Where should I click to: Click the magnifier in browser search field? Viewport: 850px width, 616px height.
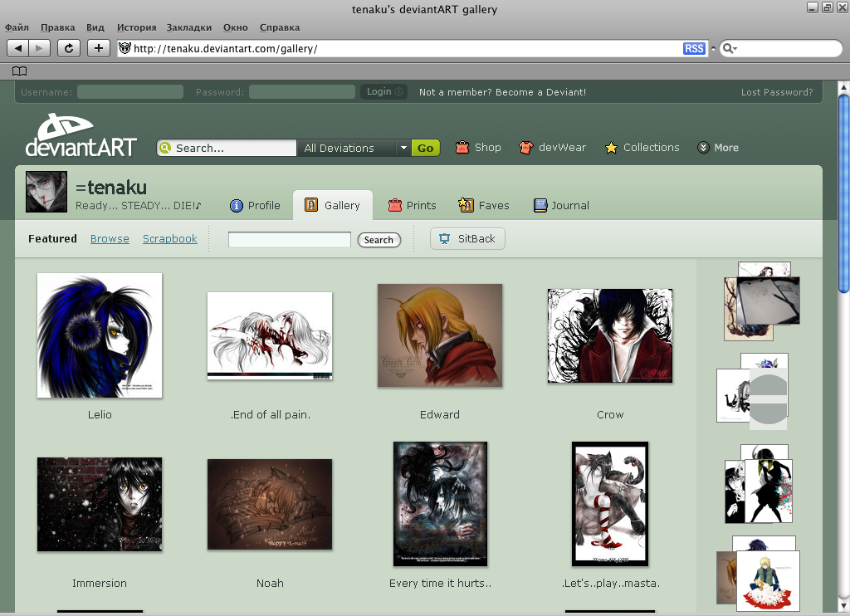point(729,49)
